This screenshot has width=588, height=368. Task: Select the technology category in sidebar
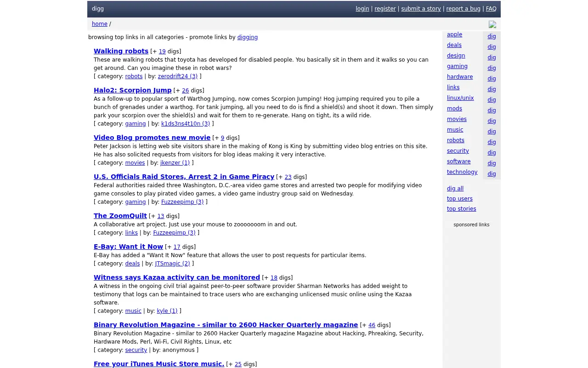(462, 172)
